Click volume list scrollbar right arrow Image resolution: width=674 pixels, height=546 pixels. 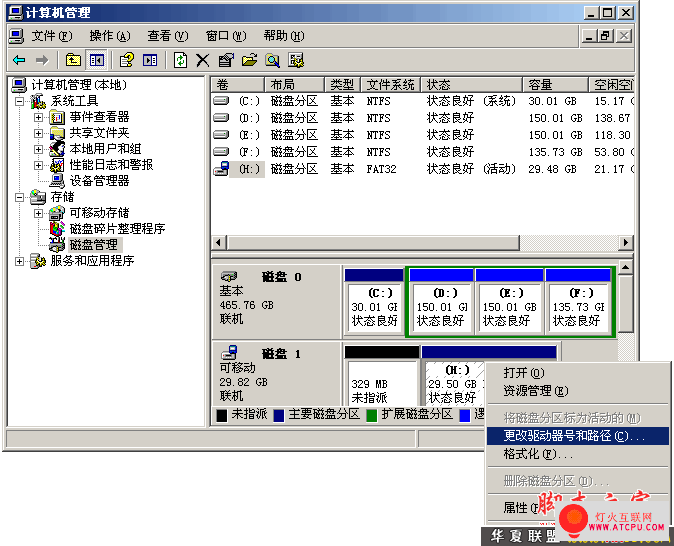point(626,242)
